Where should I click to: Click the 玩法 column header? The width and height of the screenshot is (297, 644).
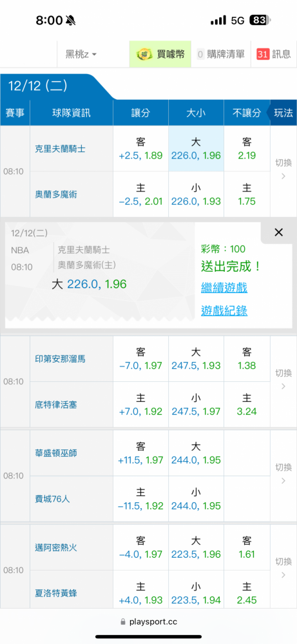(283, 113)
